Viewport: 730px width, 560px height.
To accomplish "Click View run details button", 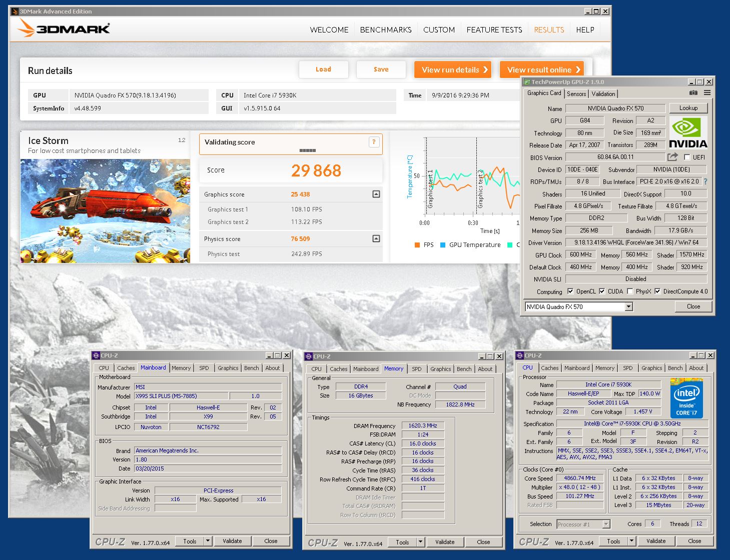I will (453, 69).
